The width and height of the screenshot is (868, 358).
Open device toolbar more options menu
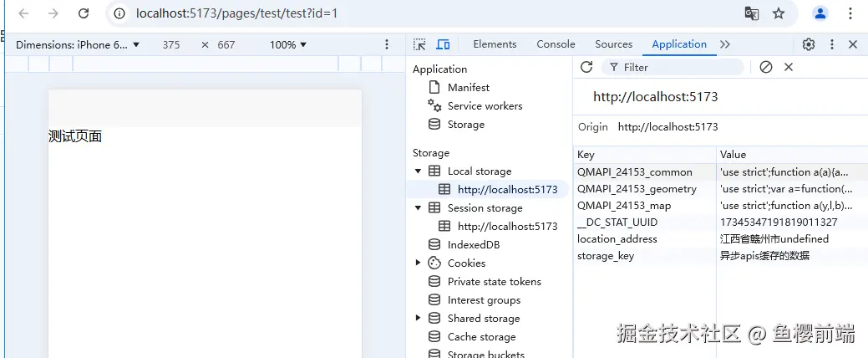[x=387, y=44]
